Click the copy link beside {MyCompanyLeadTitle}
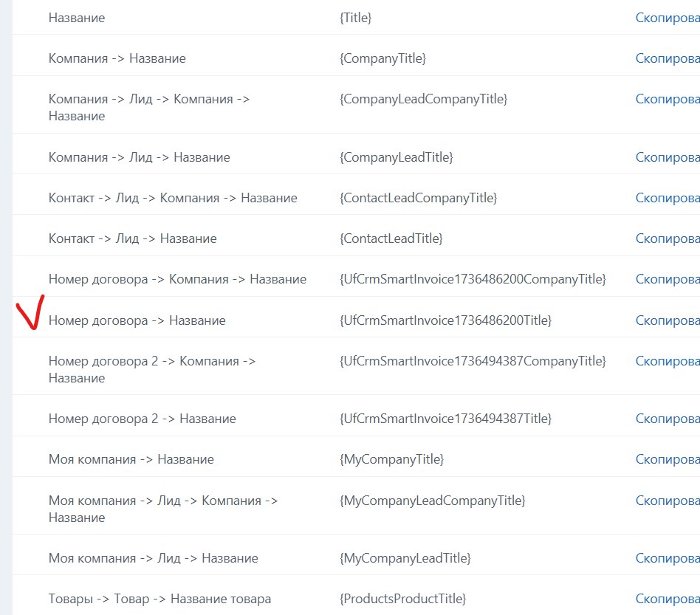This screenshot has width=700, height=615. pyautogui.click(x=668, y=558)
